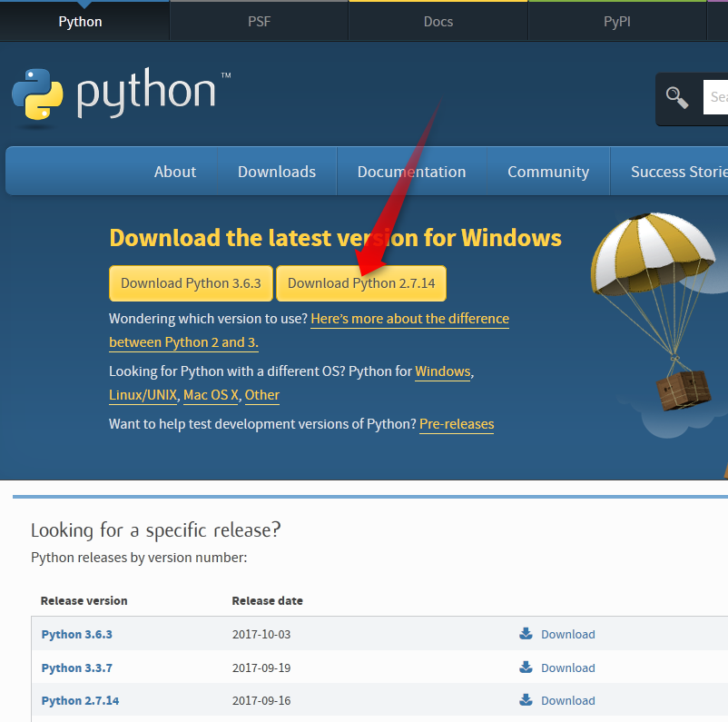Click download icon for Python 3.6.3 row
Screen dimensions: 728x722
(x=526, y=634)
